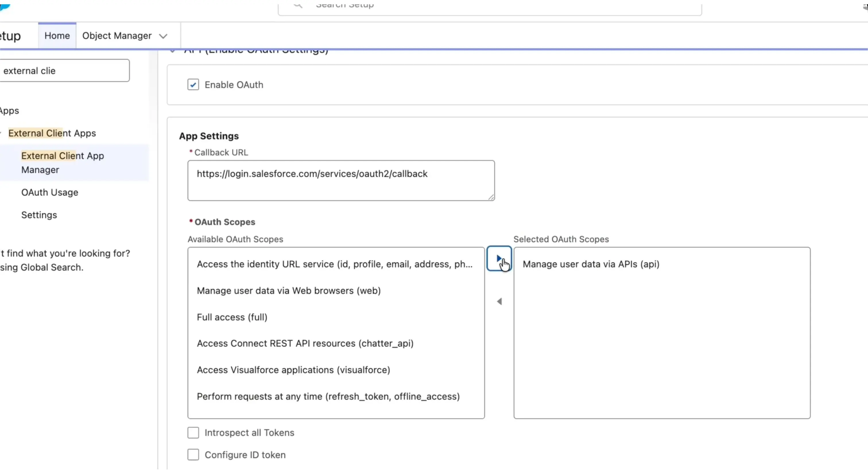Select the 'Full access (full)' scope
This screenshot has width=868, height=474.
point(336,317)
